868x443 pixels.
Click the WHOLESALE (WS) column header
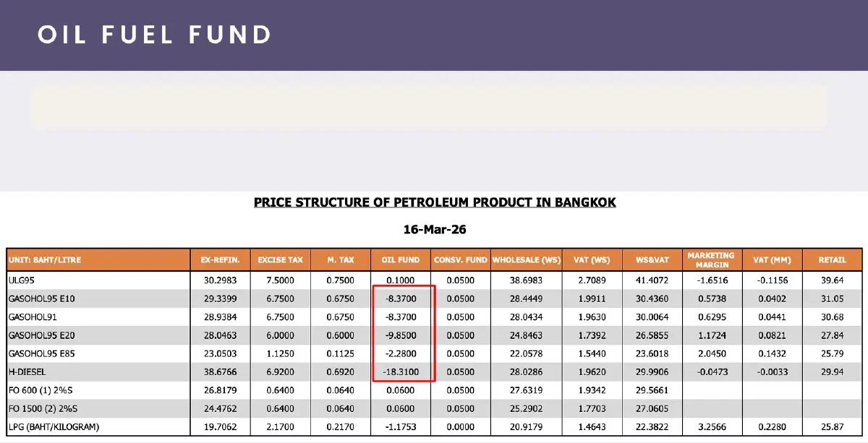526,260
